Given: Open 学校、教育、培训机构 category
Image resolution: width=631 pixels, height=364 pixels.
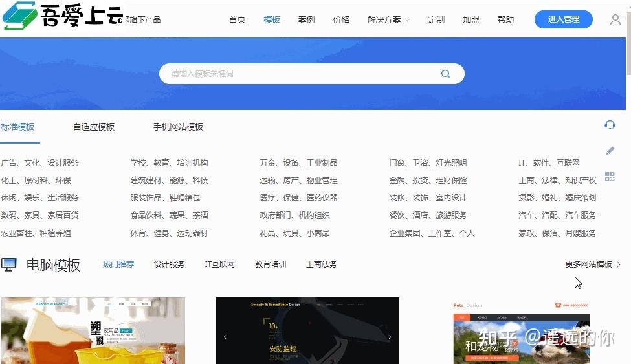Looking at the screenshot, I should coord(169,163).
